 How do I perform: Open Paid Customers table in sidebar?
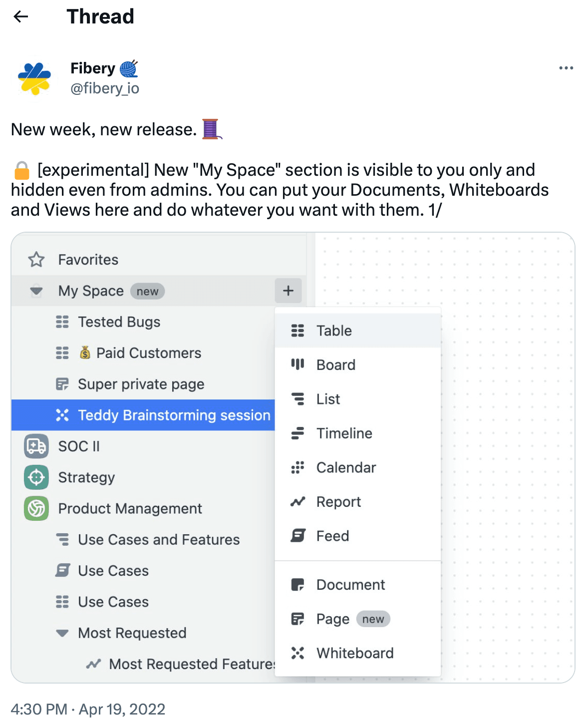148,353
